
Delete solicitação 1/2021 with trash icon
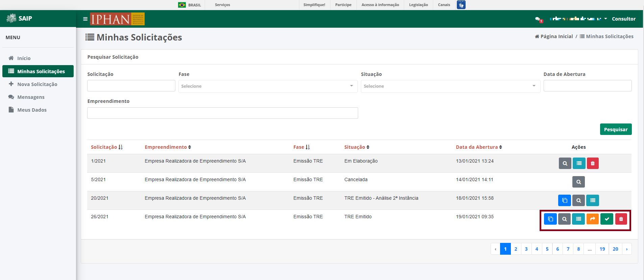[593, 163]
